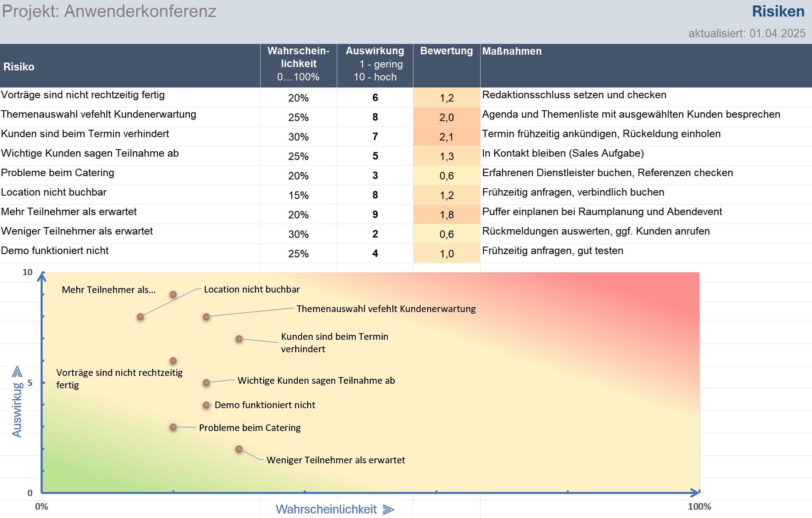812x518 pixels.
Task: Select cell 'Themenauswahl vefehlt Kundenerwartung' in table
Action: (x=130, y=117)
